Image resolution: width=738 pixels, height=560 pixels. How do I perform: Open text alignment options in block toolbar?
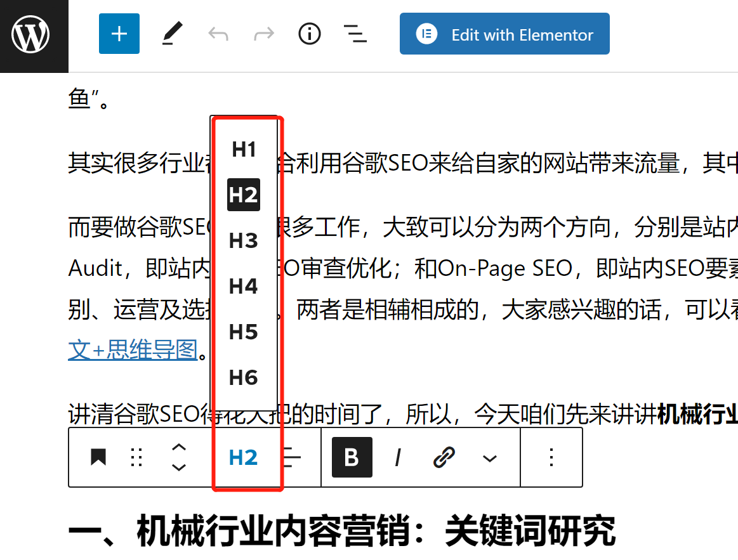coord(292,457)
